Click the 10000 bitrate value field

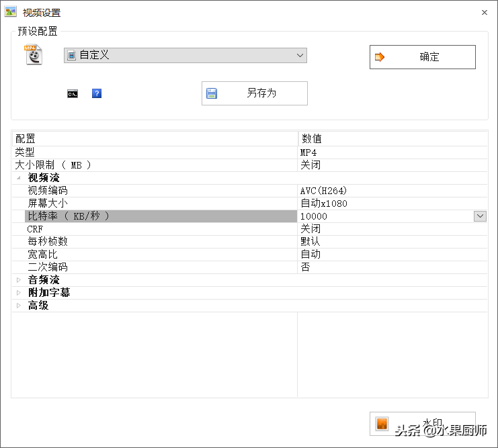pyautogui.click(x=386, y=216)
